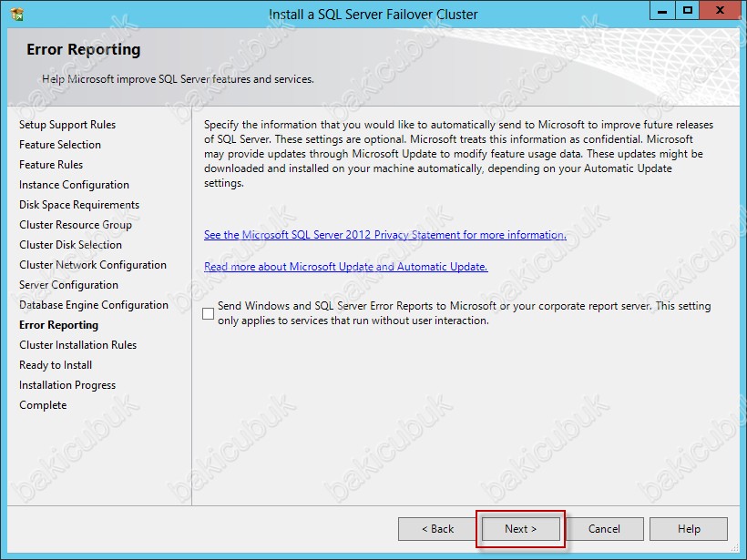Viewport: 747px width, 560px height.
Task: Select Feature Rules step
Action: (51, 165)
